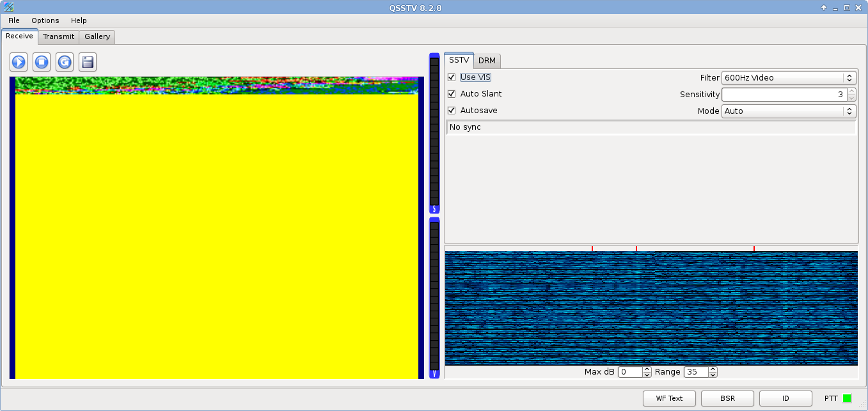Decrease the Range value

[x=713, y=375]
